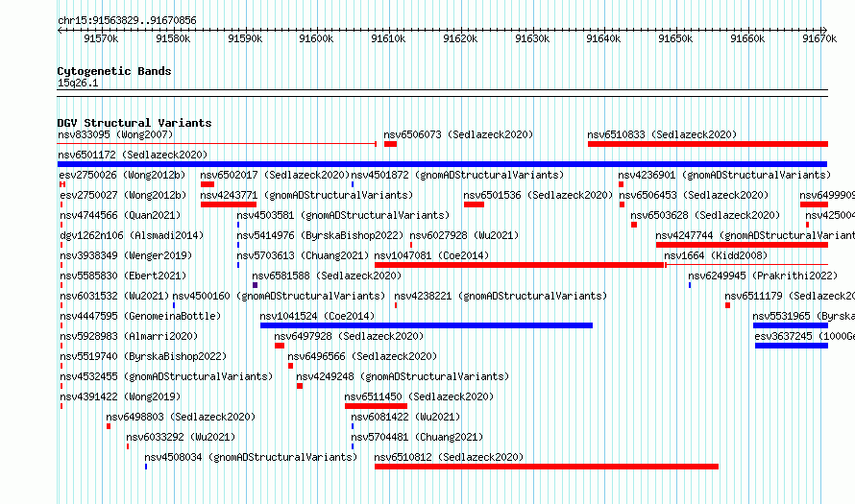This screenshot has width=855, height=504.
Task: Select the nsv6498803 (Sedlazeck2020) label
Action: (181, 417)
